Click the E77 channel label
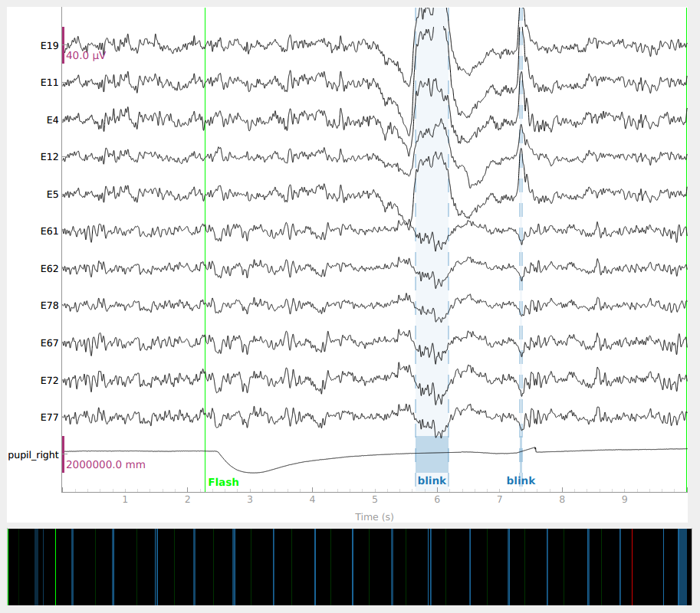This screenshot has width=700, height=613. (49, 417)
